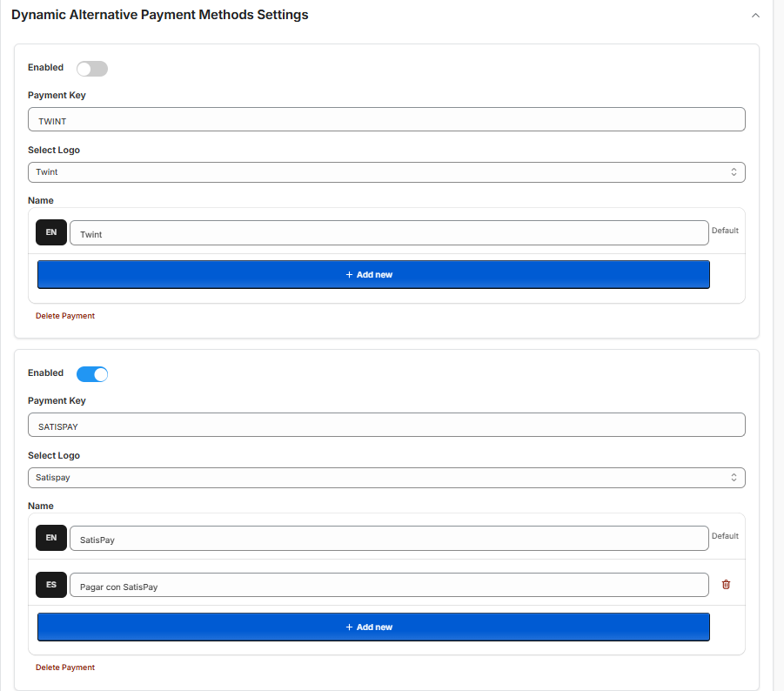This screenshot has width=784, height=691.
Task: Click the Default label next to SatisPay name
Action: 725,536
